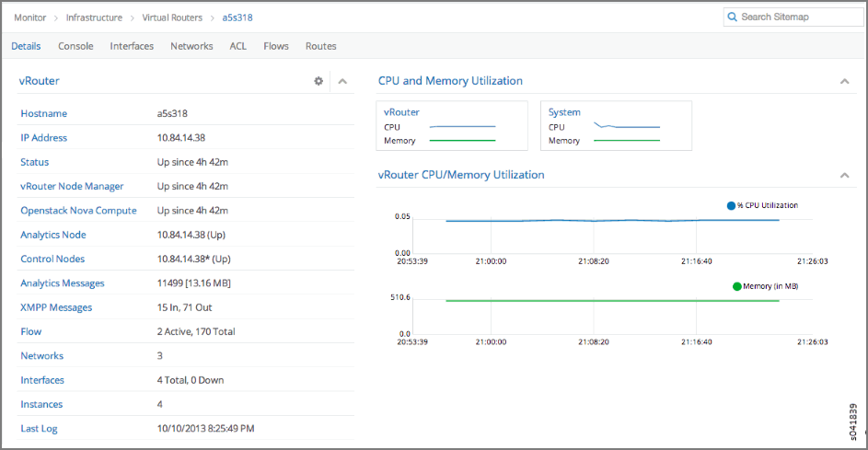
Task: Open the Interfaces tab
Action: (132, 46)
